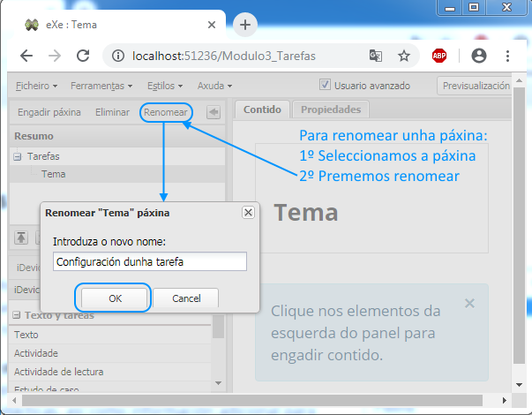Click the horizontal scroll right arrow

point(505,400)
